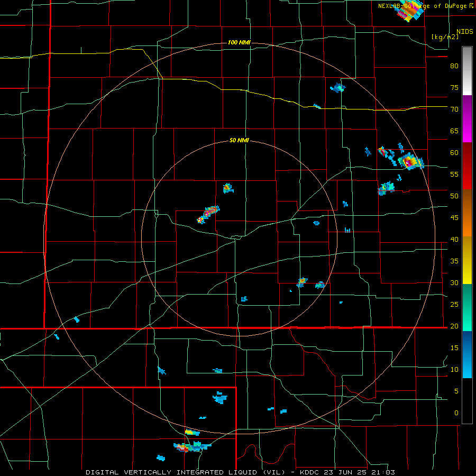Click the "80" value on the VIL scale

pos(454,66)
